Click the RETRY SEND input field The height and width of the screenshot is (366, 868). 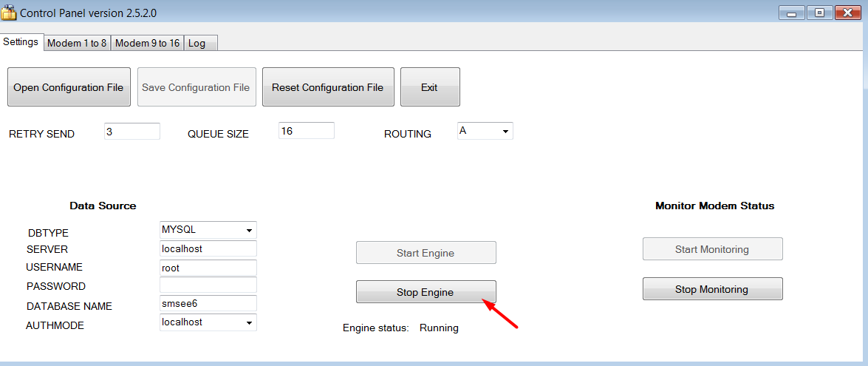pos(131,131)
